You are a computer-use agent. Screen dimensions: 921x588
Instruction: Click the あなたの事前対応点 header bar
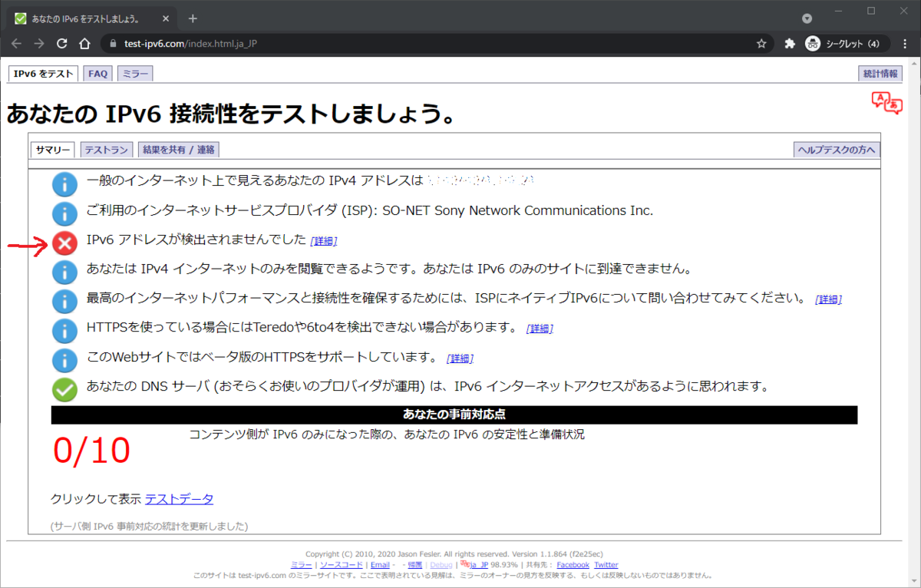[x=454, y=415]
